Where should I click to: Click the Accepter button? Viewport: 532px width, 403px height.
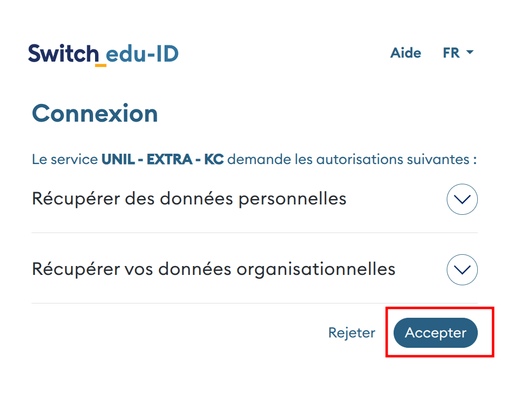coord(435,333)
